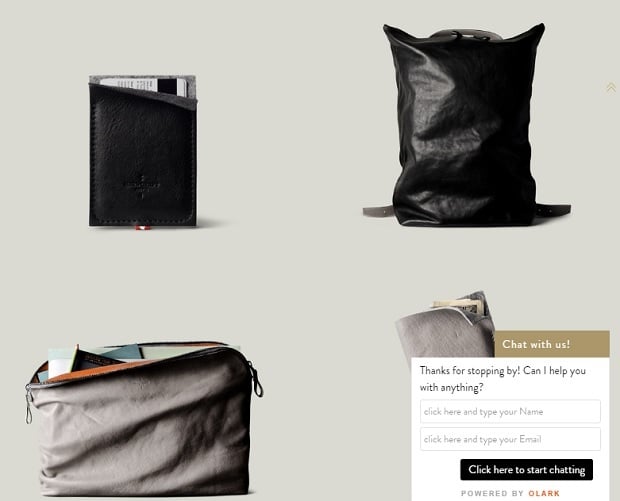Viewport: 620px width, 501px height.
Task: Focus the chat Name input field
Action: click(x=510, y=412)
